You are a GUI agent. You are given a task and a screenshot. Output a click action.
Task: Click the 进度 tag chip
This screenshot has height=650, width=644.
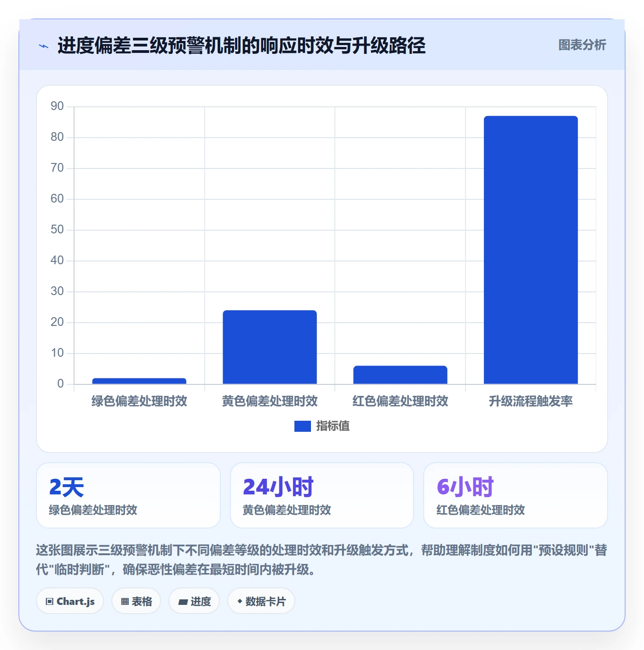194,601
